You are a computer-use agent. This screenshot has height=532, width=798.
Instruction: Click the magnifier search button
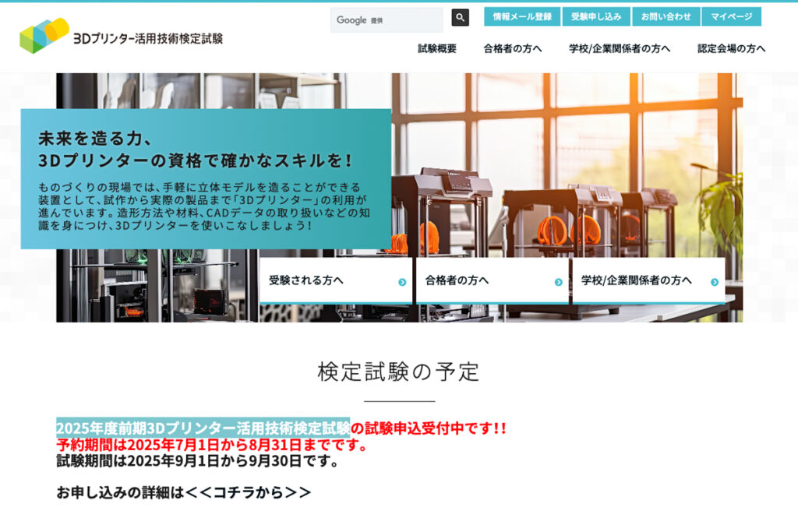click(x=460, y=18)
